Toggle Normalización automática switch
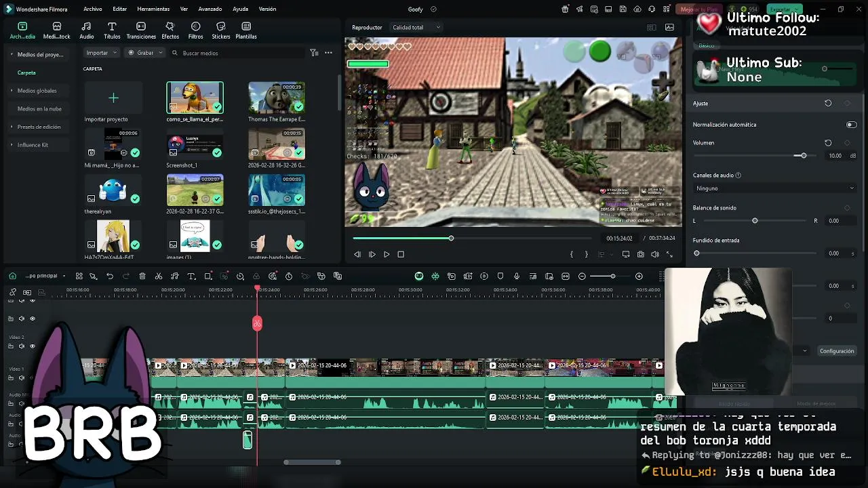The width and height of the screenshot is (868, 488). [851, 125]
